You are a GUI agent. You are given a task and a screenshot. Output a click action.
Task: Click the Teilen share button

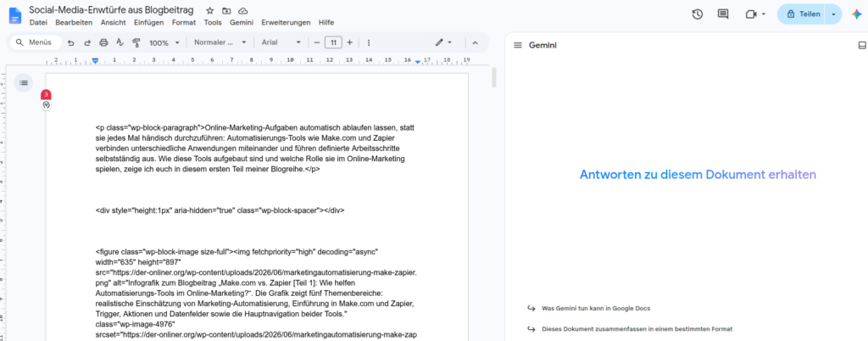pos(803,14)
